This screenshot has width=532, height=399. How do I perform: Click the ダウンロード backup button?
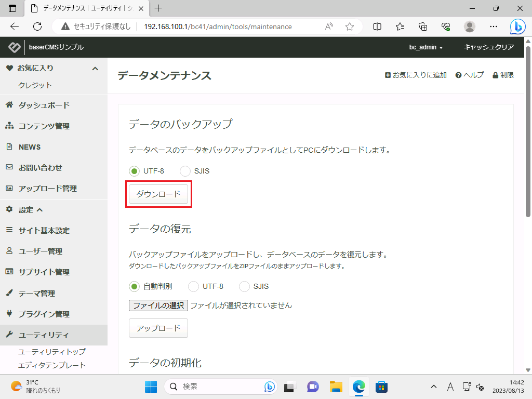pyautogui.click(x=158, y=194)
